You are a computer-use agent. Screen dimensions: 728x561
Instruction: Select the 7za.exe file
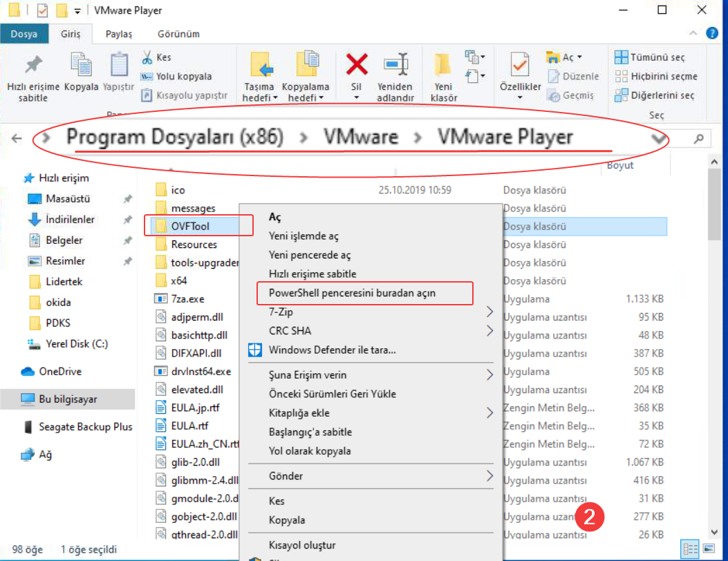click(180, 299)
